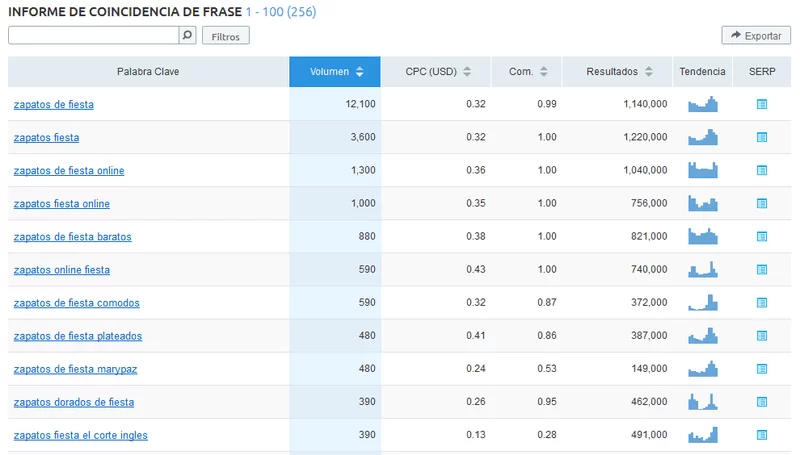Open the Filtros button
The image size is (800, 455).
tap(226, 36)
